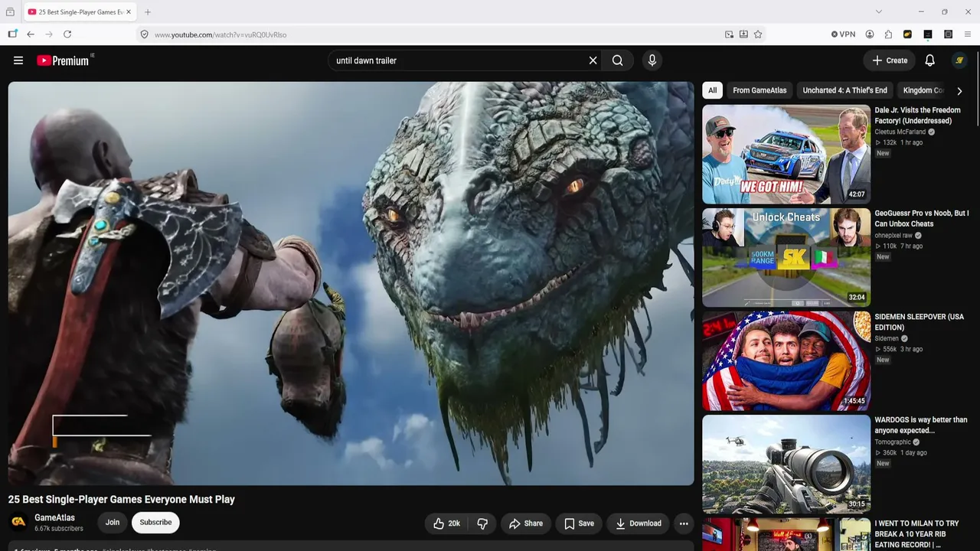Close the '25 Best Single-Player Games' tab
Screen dimensions: 980x551
click(x=129, y=12)
